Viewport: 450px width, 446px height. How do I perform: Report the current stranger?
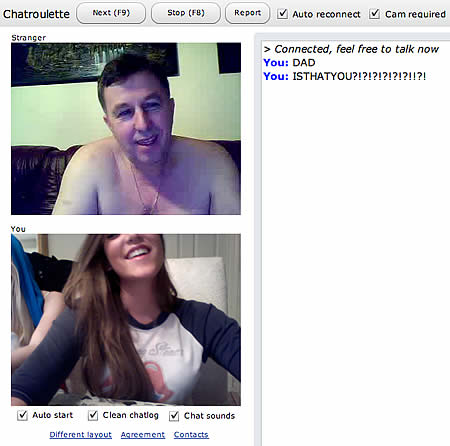[247, 13]
